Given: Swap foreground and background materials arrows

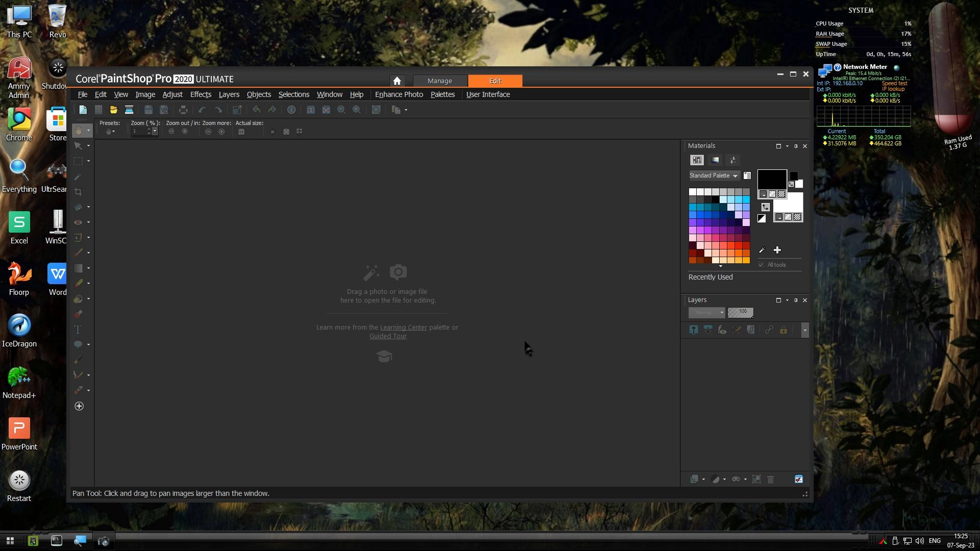Looking at the screenshot, I should coord(766,207).
